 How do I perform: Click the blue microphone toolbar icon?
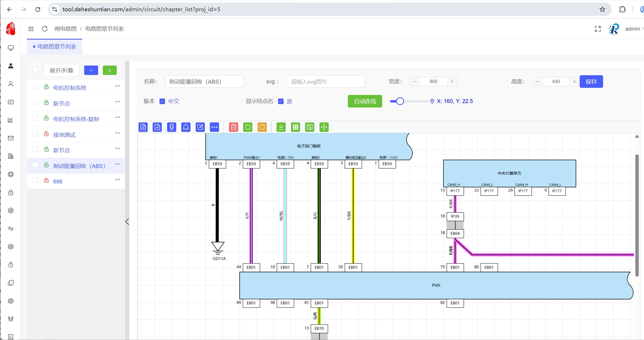click(172, 127)
